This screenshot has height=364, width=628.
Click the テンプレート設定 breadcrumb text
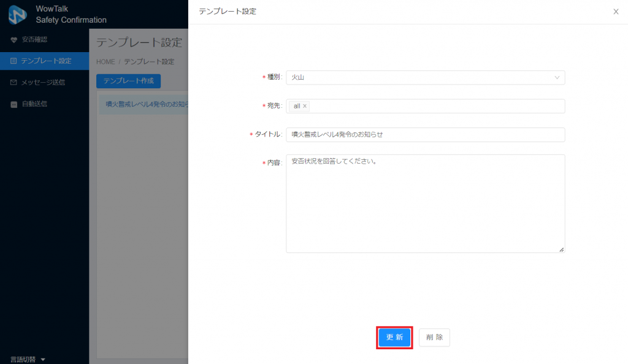tap(149, 62)
